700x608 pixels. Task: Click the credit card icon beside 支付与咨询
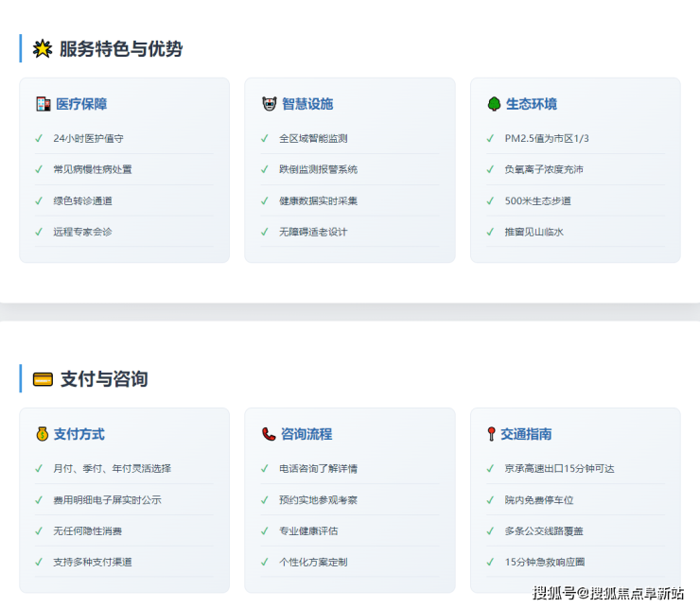tap(43, 379)
